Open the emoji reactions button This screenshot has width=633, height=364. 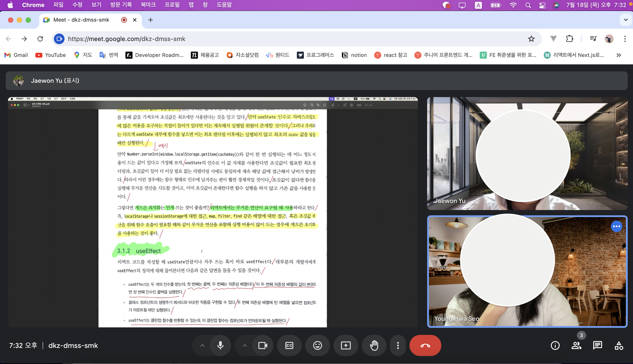317,345
